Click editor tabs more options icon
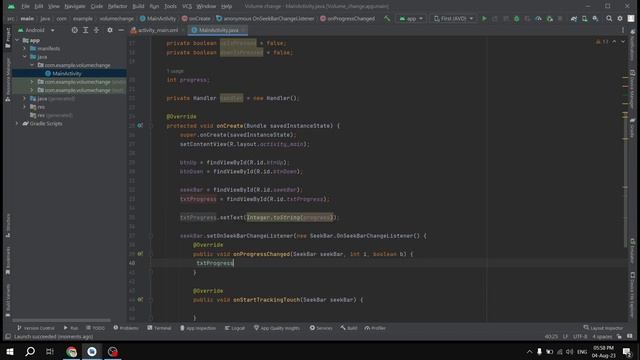Image resolution: width=640 pixels, height=360 pixels. point(623,30)
